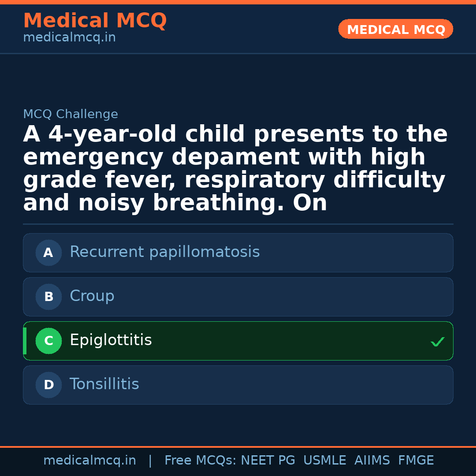Image resolution: width=476 pixels, height=476 pixels.
Task: Select the letter D circle badge
Action: [48, 385]
